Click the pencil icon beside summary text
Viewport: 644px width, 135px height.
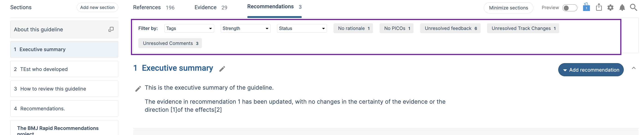coord(138,88)
